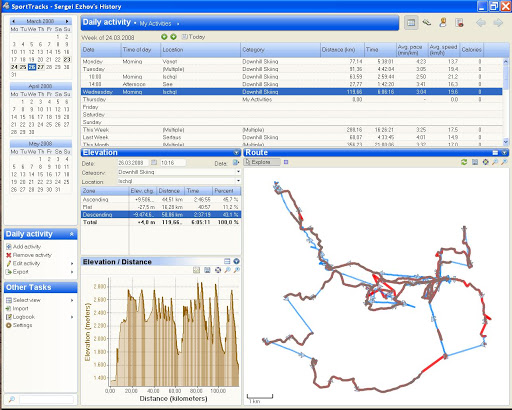This screenshot has width=512, height=410.
Task: Open My Activities breadcrumb dropdown
Action: pyautogui.click(x=178, y=24)
